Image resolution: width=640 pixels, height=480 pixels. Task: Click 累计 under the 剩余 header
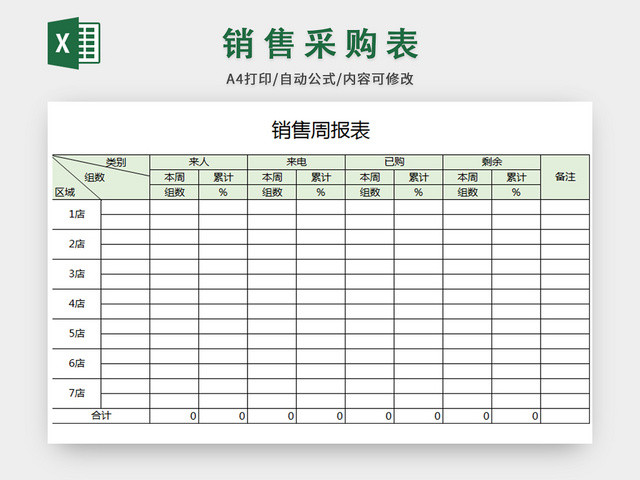(x=516, y=177)
